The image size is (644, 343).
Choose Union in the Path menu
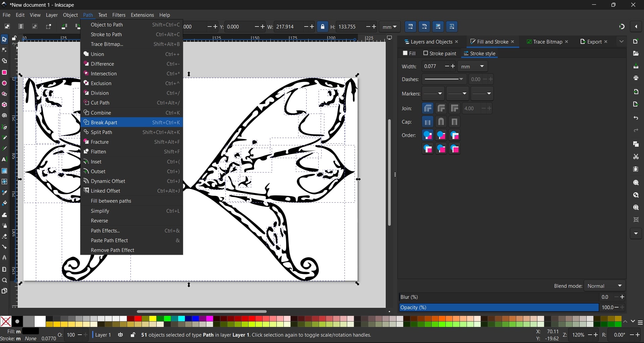[x=131, y=54]
